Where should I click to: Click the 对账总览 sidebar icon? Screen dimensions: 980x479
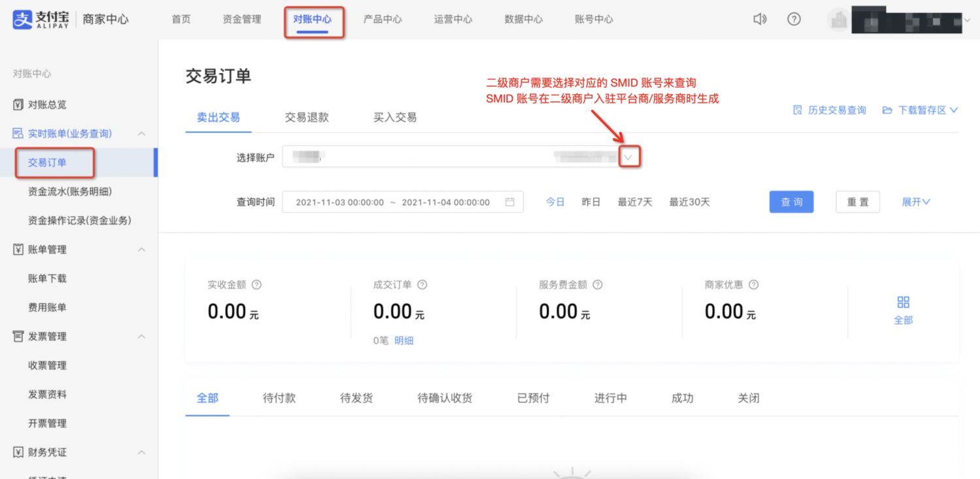coord(18,105)
